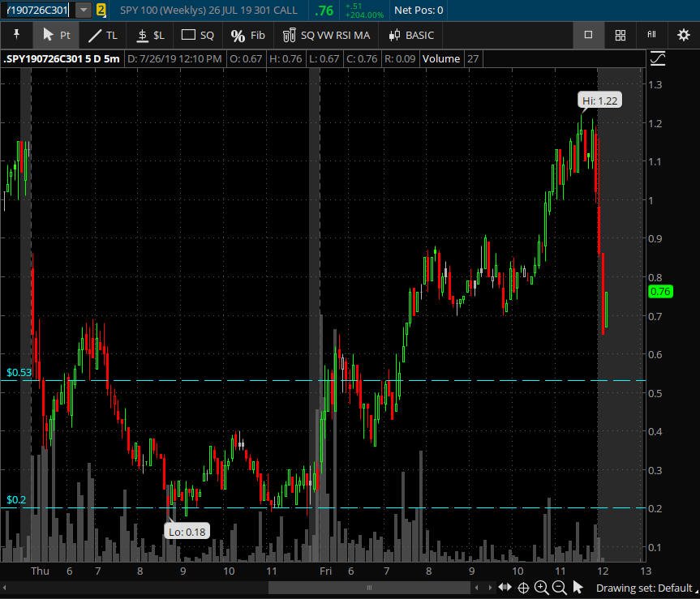
Task: Select the $L price level tool
Action: click(x=150, y=35)
